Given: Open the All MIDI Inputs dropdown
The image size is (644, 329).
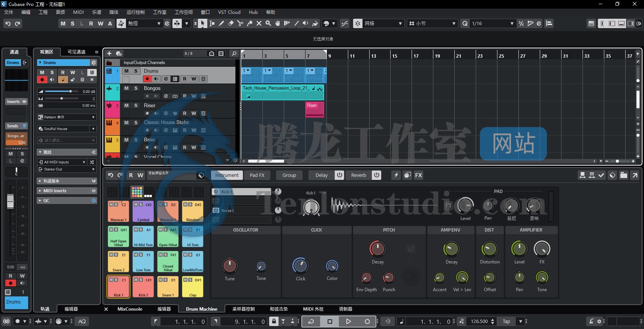Looking at the screenshot, I should coord(62,162).
